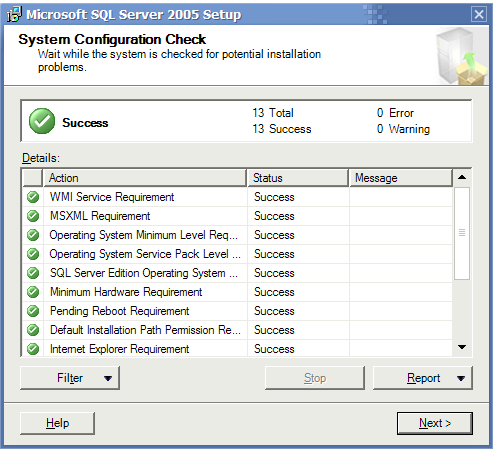The height and width of the screenshot is (449, 493).
Task: Click the SQL Server setup title bar icon
Action: (x=14, y=14)
